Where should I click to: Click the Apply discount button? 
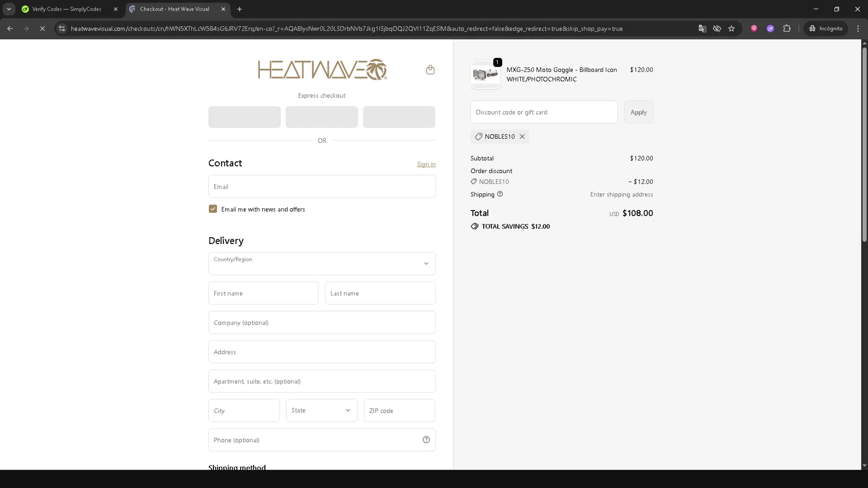[x=639, y=112]
